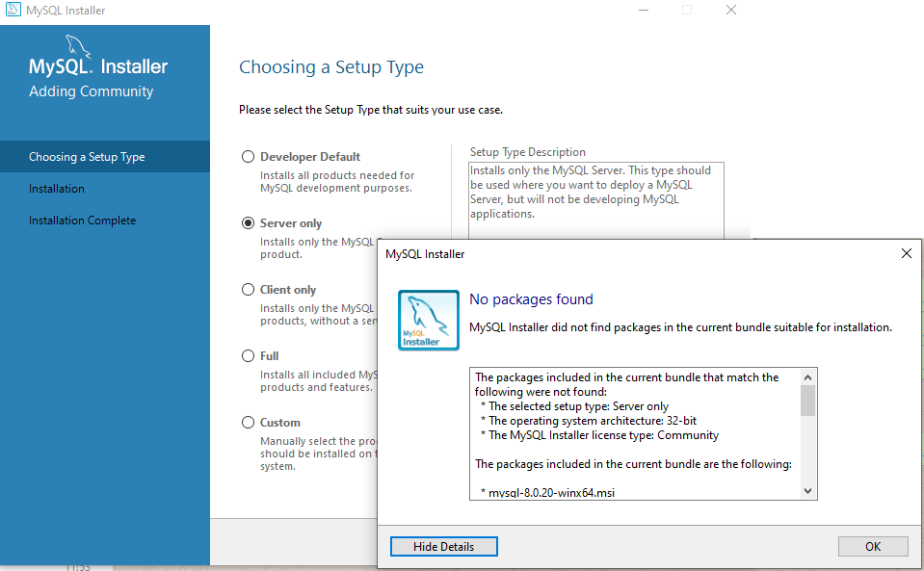Image resolution: width=924 pixels, height=571 pixels.
Task: Minimize the MySQL Installer window
Action: point(644,10)
